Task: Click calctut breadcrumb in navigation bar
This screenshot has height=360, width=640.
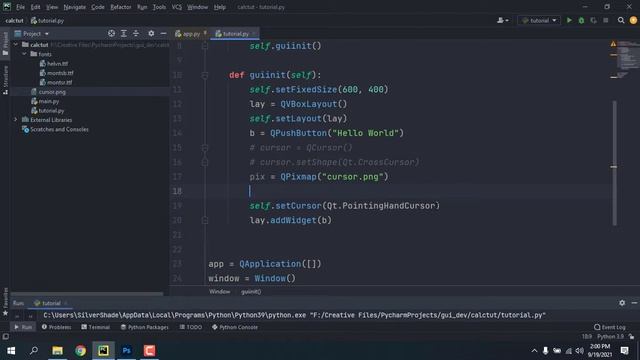Action: pyautogui.click(x=15, y=20)
